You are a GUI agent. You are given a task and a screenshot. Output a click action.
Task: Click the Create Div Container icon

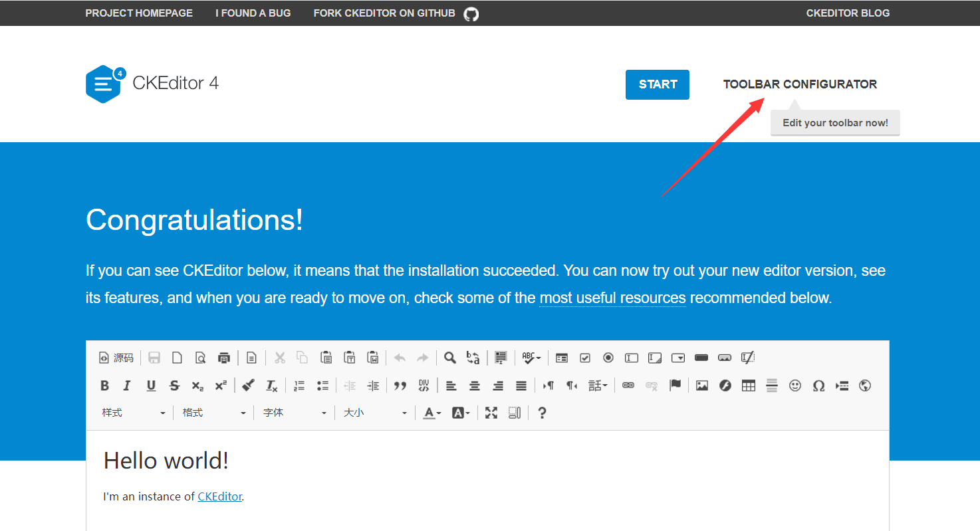pyautogui.click(x=424, y=385)
